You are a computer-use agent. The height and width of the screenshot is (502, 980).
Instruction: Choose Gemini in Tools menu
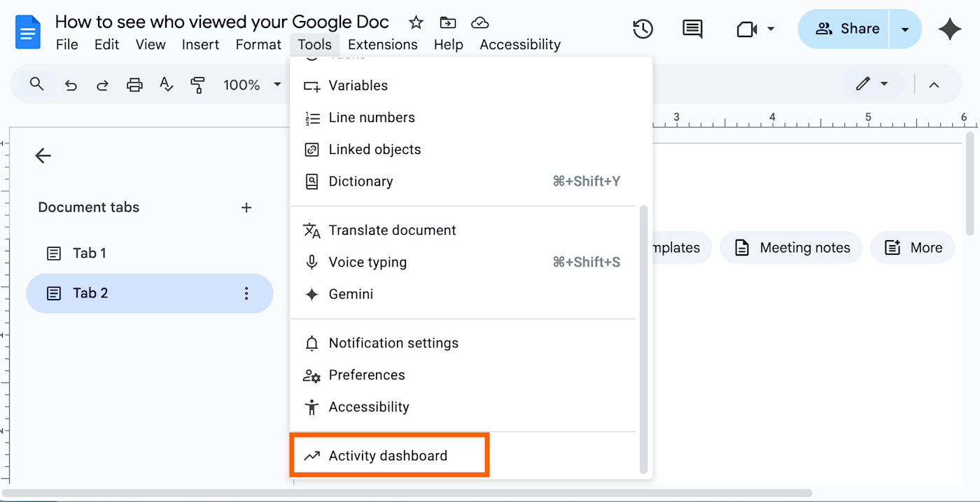pos(463,295)
